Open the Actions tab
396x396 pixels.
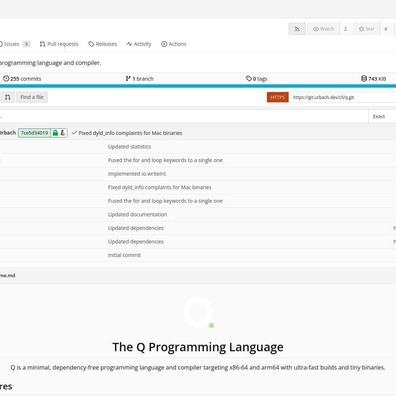pos(174,44)
